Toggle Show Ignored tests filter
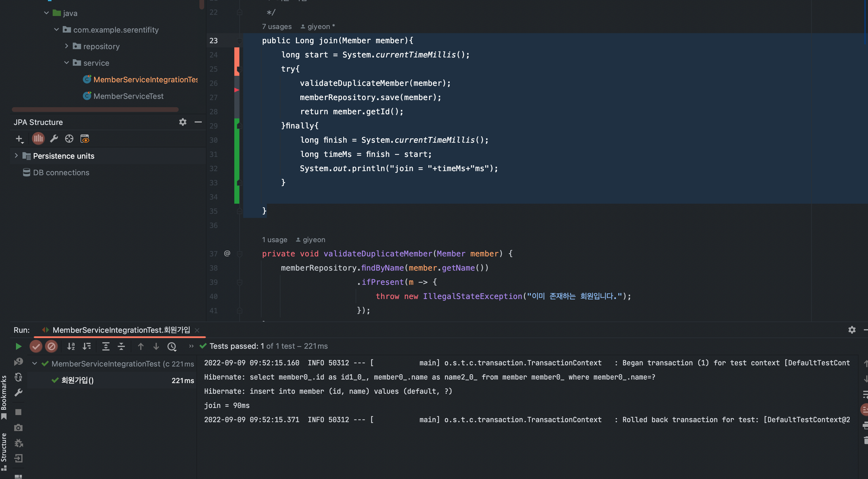Image resolution: width=868 pixels, height=479 pixels. point(51,346)
